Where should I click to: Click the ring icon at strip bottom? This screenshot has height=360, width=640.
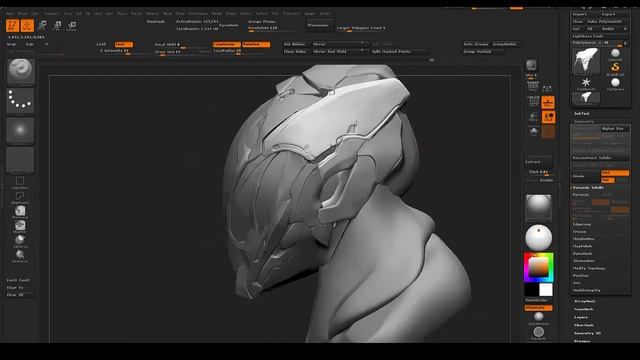[539, 331]
